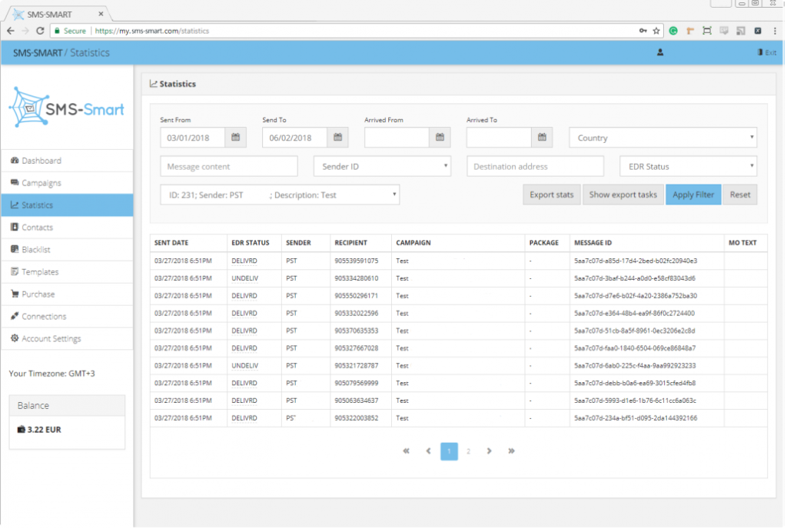Open Account Settings from the sidebar
This screenshot has height=532, width=787.
[68, 339]
